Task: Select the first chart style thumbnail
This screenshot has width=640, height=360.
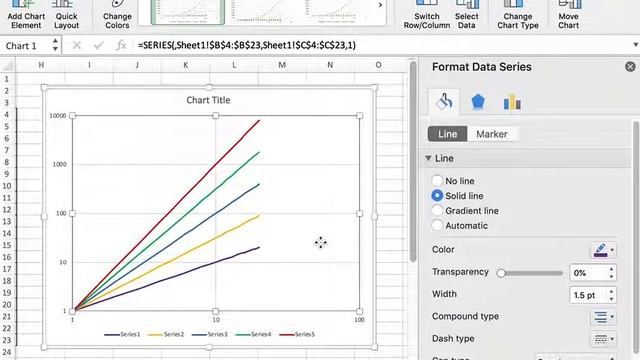Action: pyautogui.click(x=187, y=12)
